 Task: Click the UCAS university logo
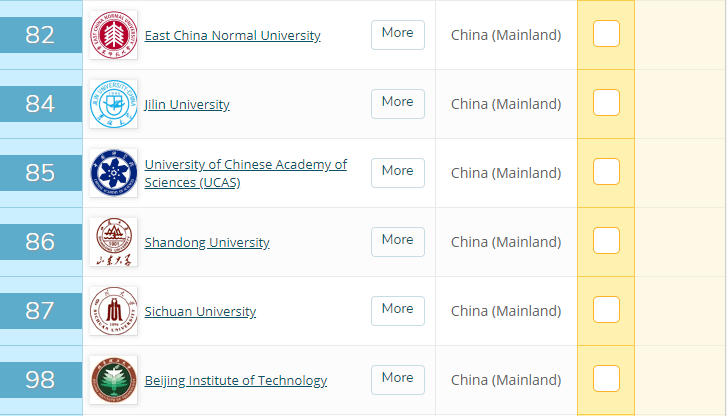pyautogui.click(x=113, y=173)
